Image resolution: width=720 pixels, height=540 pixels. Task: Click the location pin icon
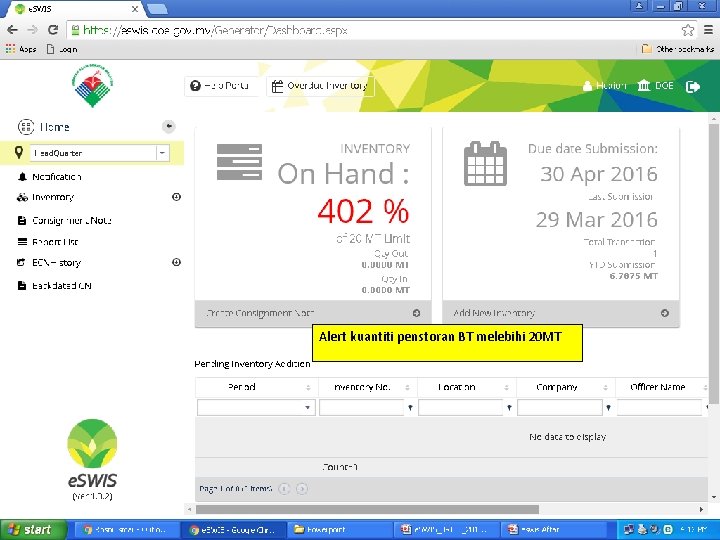19,153
